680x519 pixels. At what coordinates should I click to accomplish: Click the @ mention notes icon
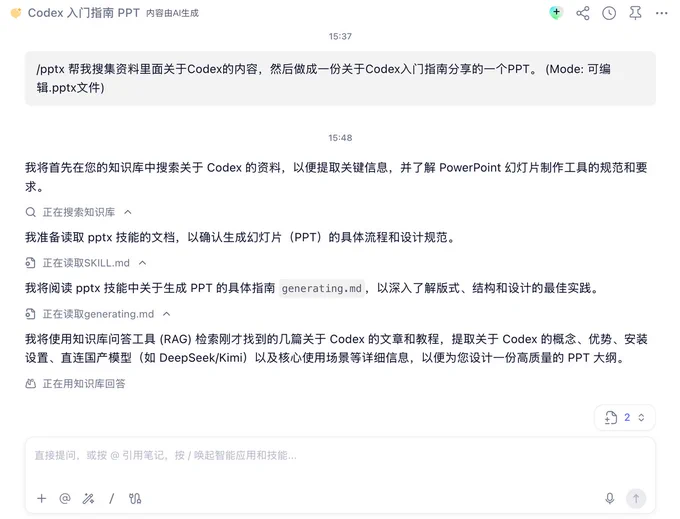pos(65,498)
